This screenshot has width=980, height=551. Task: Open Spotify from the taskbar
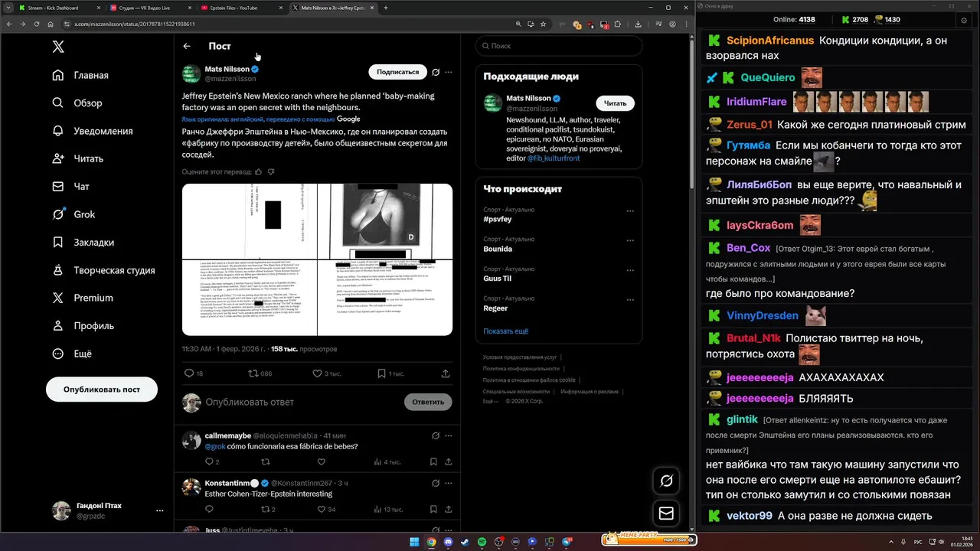[x=482, y=542]
